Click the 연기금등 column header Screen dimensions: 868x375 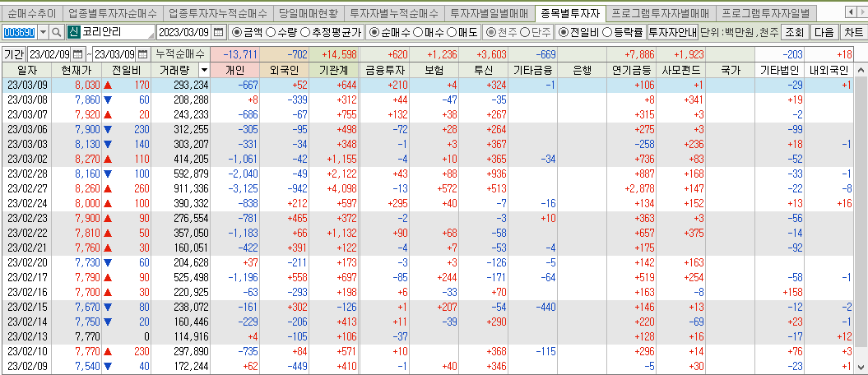[631, 71]
